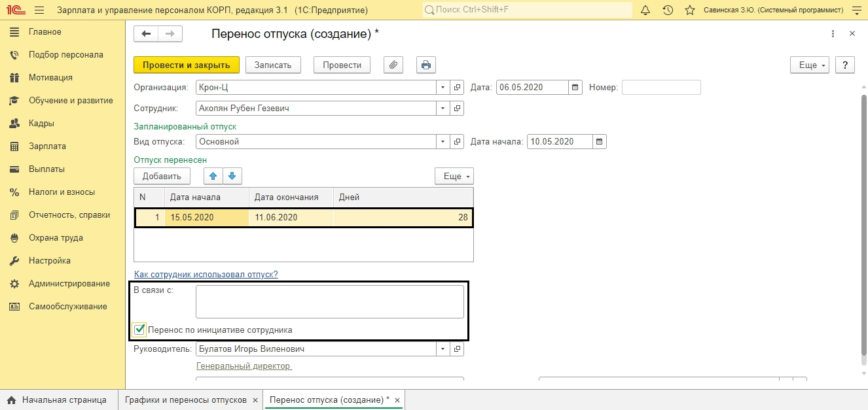Go forward with the right arrow
Image resolution: width=868 pixels, height=410 pixels.
[x=170, y=34]
